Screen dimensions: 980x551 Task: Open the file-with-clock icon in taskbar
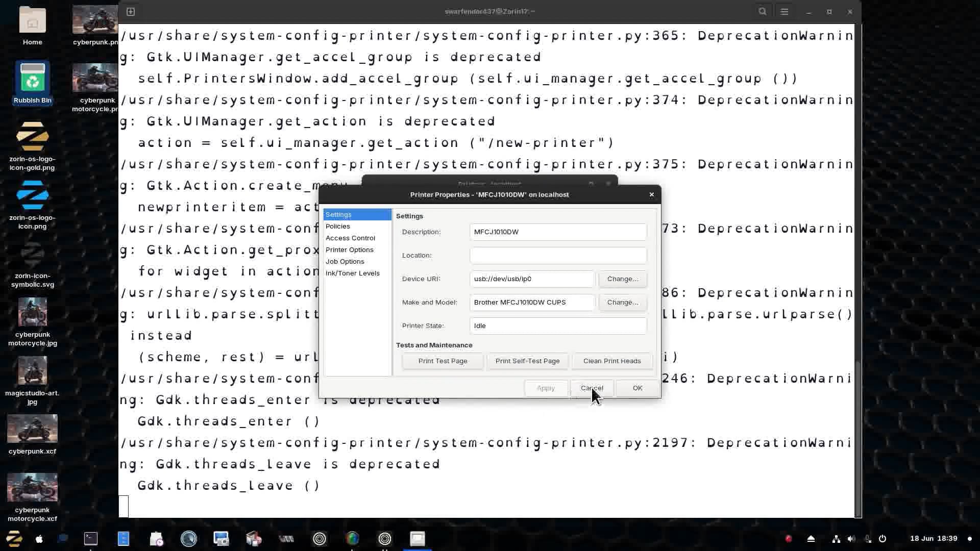[156, 538]
